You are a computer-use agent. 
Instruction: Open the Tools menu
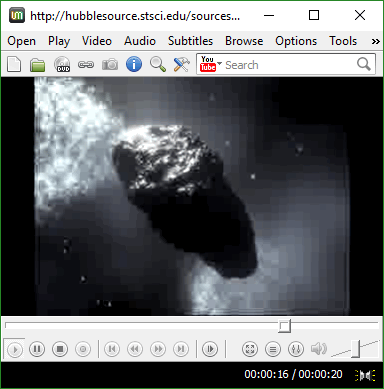coord(343,41)
